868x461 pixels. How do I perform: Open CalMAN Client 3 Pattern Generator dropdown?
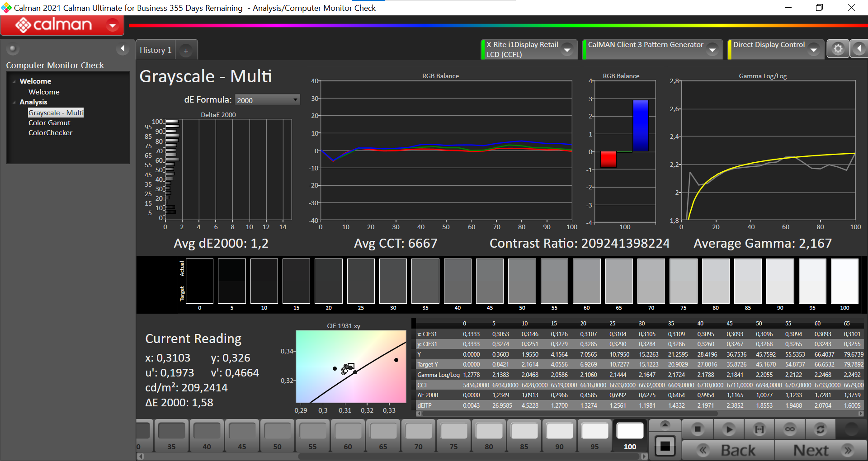click(712, 50)
